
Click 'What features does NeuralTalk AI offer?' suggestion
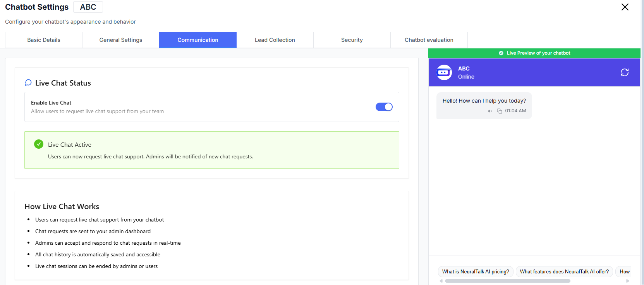click(x=564, y=271)
